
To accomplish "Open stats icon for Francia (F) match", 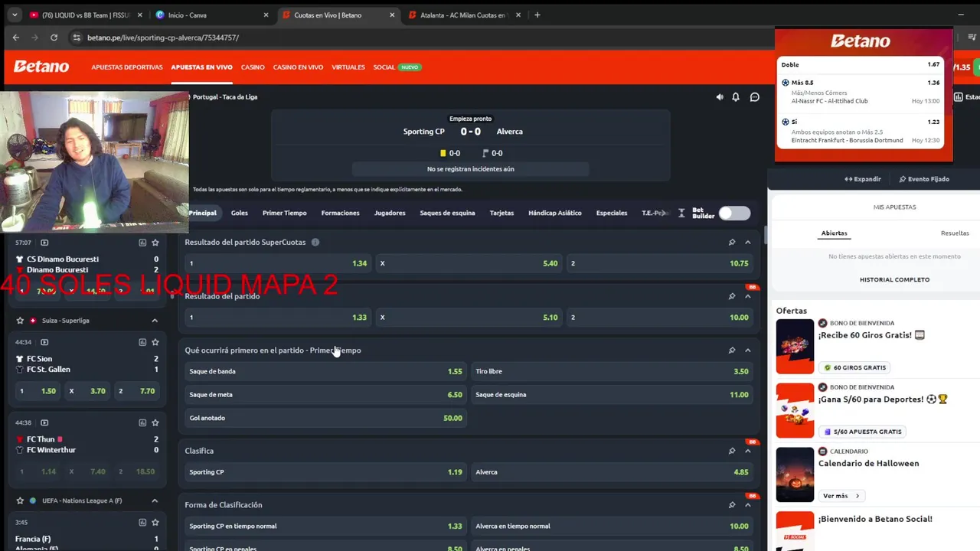I will pos(142,522).
